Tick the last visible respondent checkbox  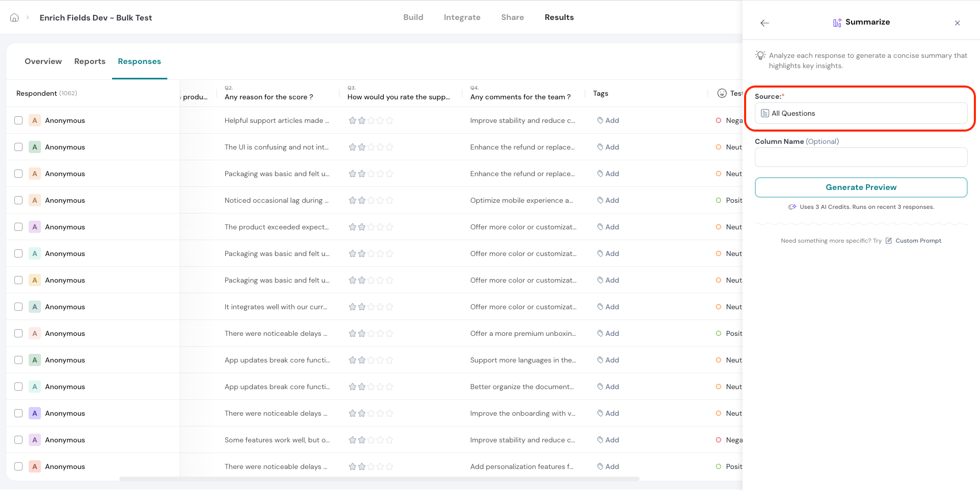[18, 466]
